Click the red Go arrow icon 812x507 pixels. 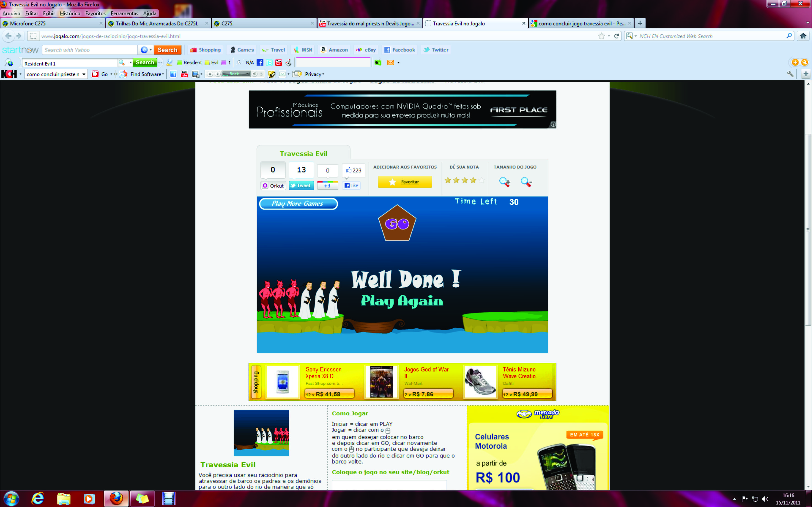click(95, 74)
